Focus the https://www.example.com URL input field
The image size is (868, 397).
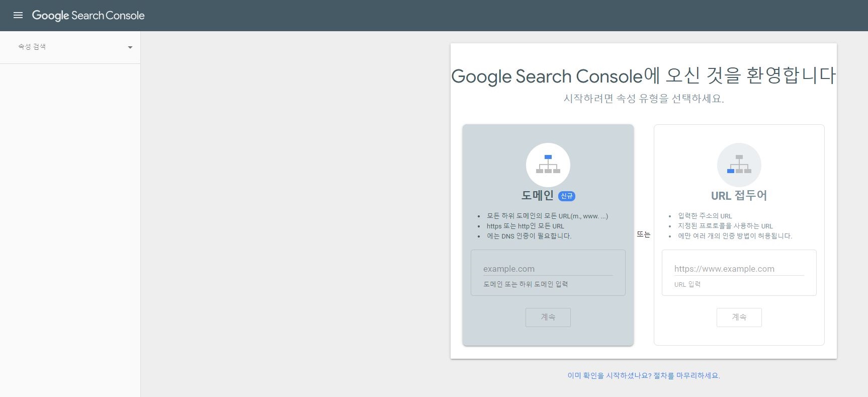point(739,269)
